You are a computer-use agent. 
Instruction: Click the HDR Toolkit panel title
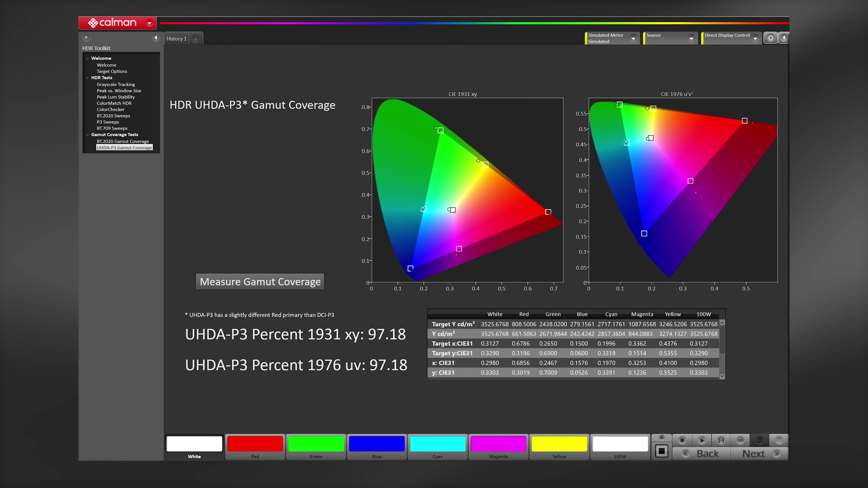coord(96,48)
